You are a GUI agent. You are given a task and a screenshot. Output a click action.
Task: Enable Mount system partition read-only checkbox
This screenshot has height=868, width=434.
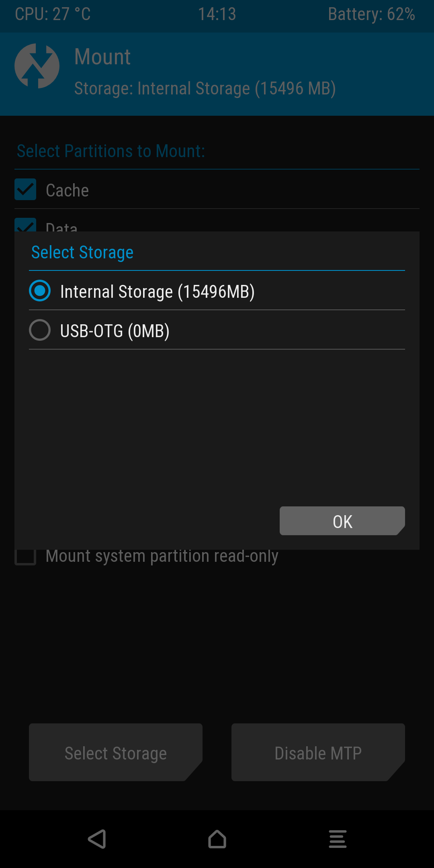click(x=25, y=557)
